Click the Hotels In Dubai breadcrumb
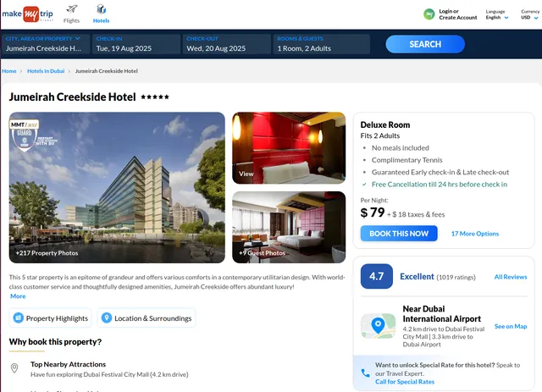This screenshot has height=392, width=542. [46, 71]
